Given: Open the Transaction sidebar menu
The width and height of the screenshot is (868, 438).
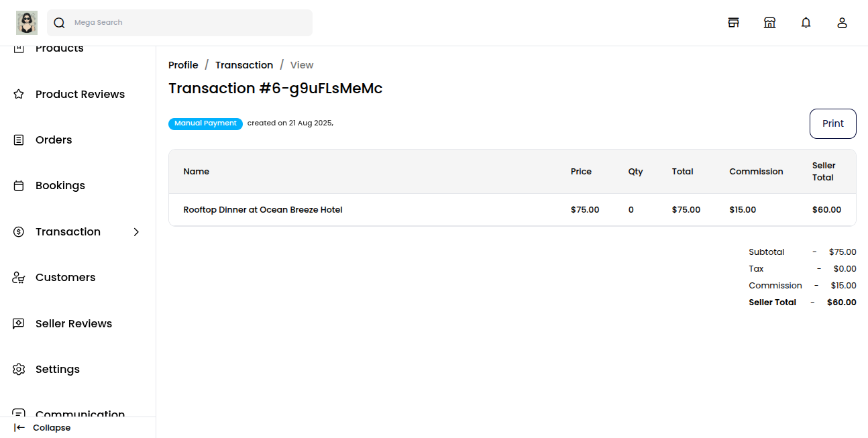Looking at the screenshot, I should coord(68,231).
